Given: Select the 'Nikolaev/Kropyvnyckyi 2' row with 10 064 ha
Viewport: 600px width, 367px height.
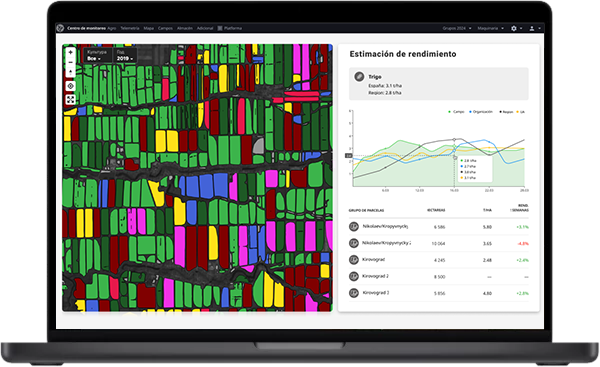Looking at the screenshot, I should point(439,243).
